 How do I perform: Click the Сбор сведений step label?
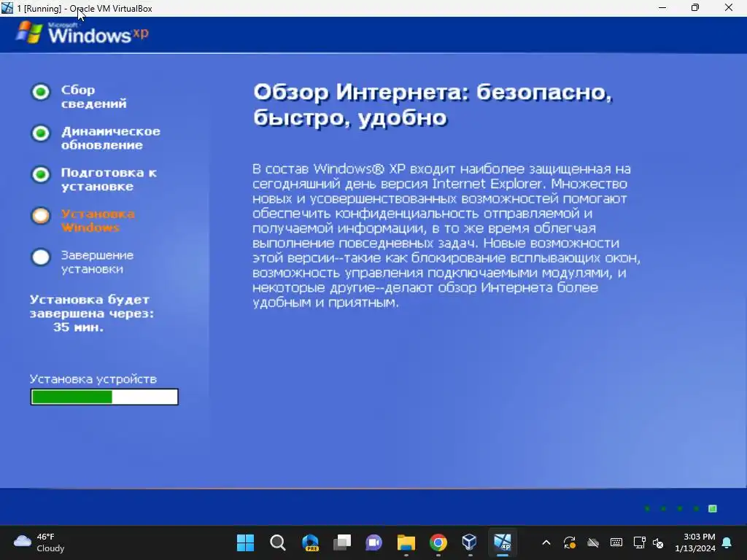(93, 97)
